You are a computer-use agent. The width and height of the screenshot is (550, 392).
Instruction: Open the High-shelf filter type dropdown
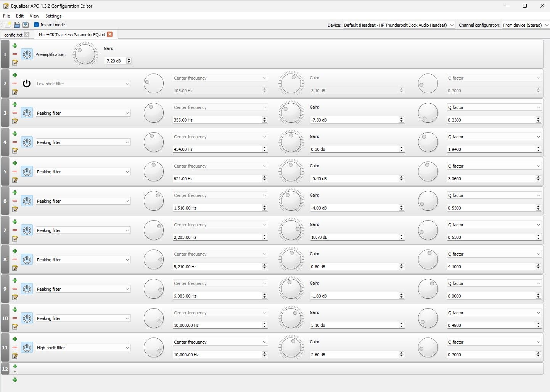83,348
